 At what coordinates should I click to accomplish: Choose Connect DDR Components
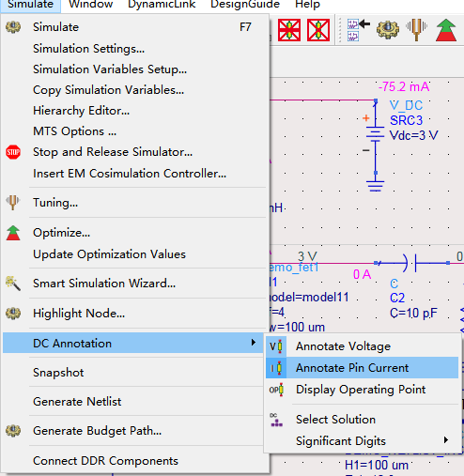coord(135,461)
